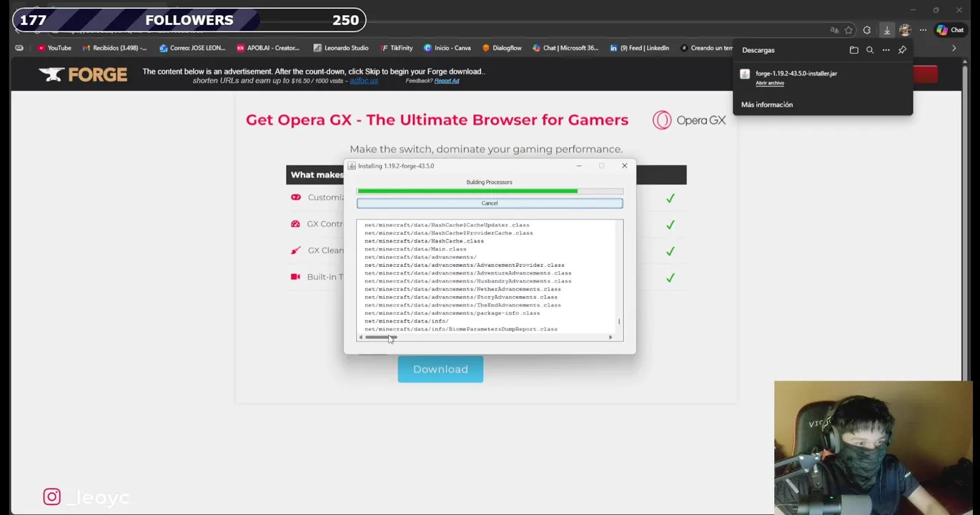
Task: Open the Recibidos Gmail bookmark
Action: click(x=114, y=48)
